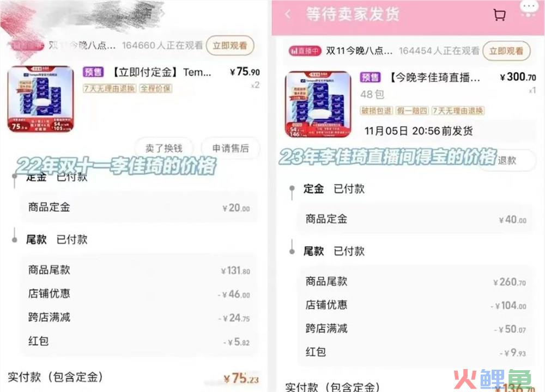The width and height of the screenshot is (545, 392).
Task: Tap the 破损包退 tag
Action: click(377, 111)
